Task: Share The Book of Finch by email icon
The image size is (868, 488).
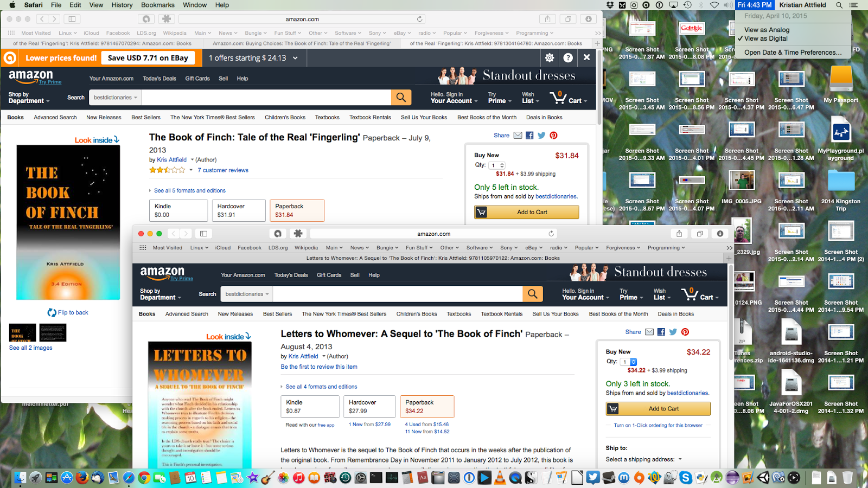Action: (518, 135)
